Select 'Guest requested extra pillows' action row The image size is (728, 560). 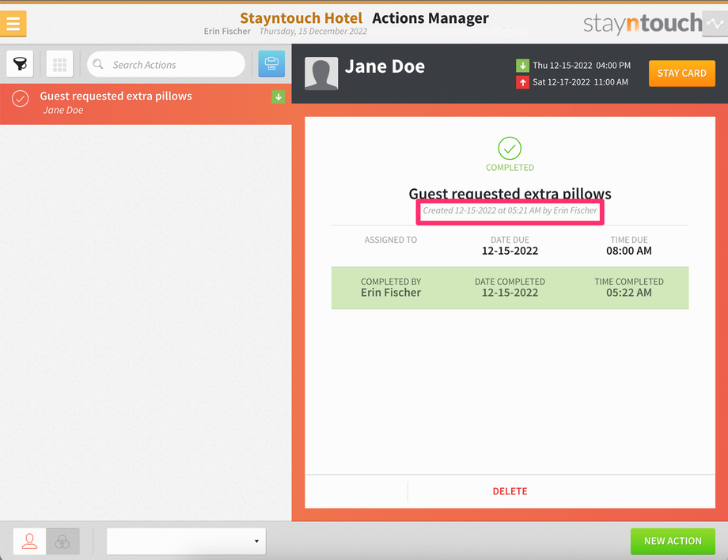pos(146,103)
